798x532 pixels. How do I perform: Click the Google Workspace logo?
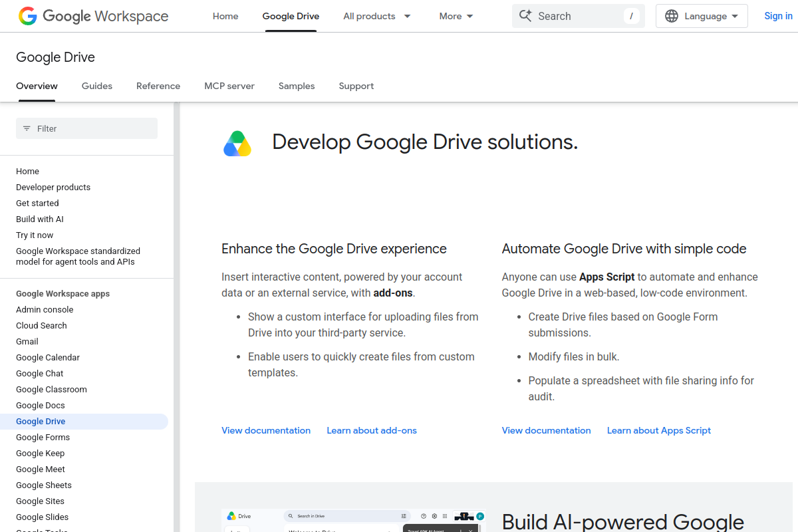pyautogui.click(x=93, y=16)
